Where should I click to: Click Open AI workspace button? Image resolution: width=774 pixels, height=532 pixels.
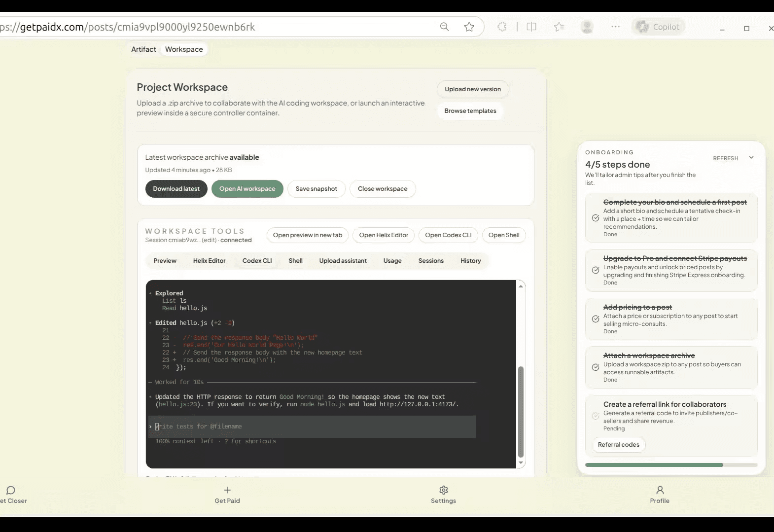[x=247, y=189]
